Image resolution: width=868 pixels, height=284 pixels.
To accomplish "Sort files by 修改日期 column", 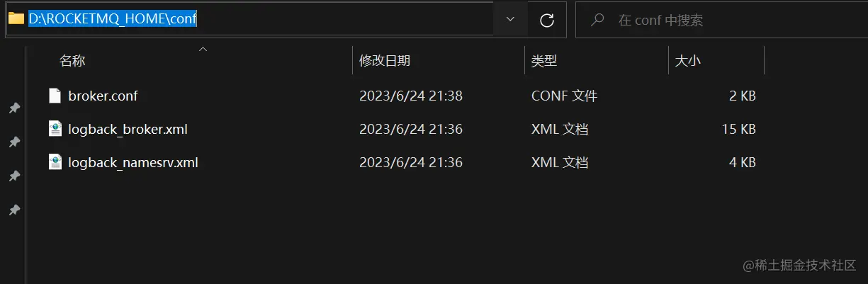I will point(385,61).
